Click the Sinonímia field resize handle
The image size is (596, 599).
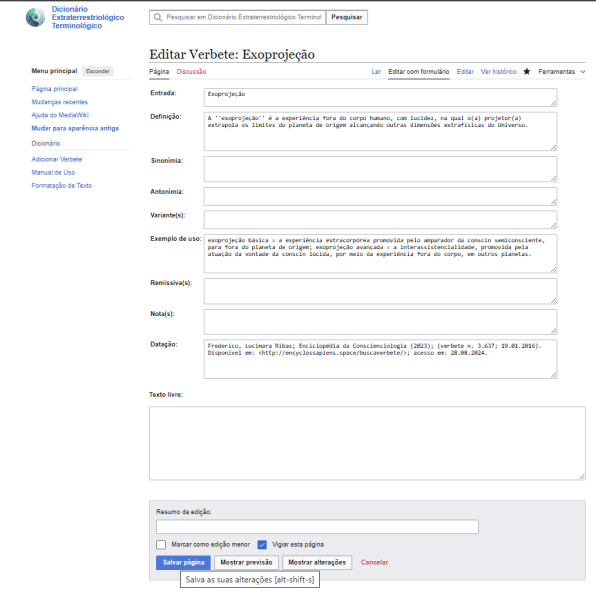coord(554,179)
